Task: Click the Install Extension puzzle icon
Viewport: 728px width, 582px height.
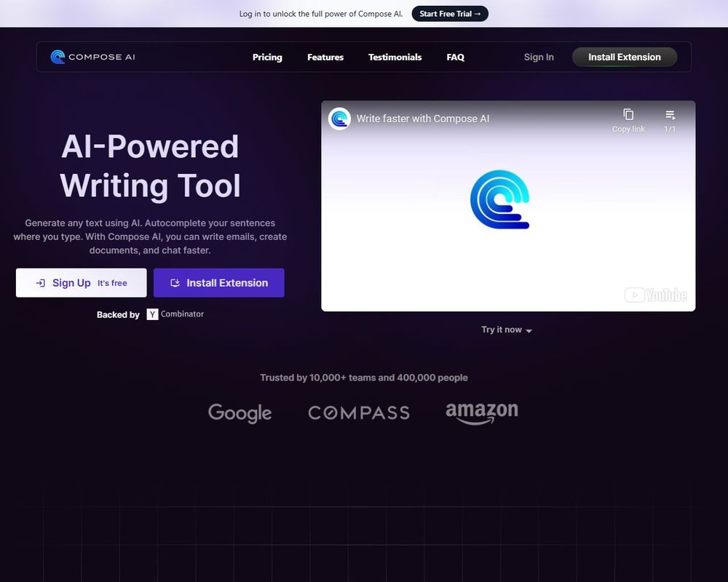Action: 175,283
